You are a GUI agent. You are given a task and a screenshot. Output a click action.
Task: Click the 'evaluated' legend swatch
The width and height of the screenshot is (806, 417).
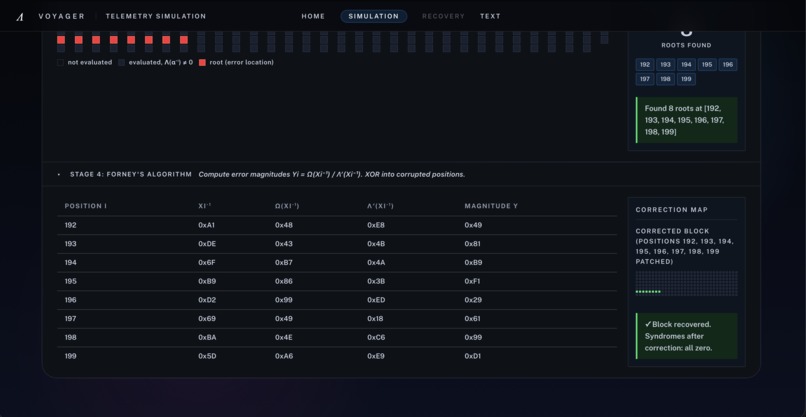pyautogui.click(x=122, y=63)
